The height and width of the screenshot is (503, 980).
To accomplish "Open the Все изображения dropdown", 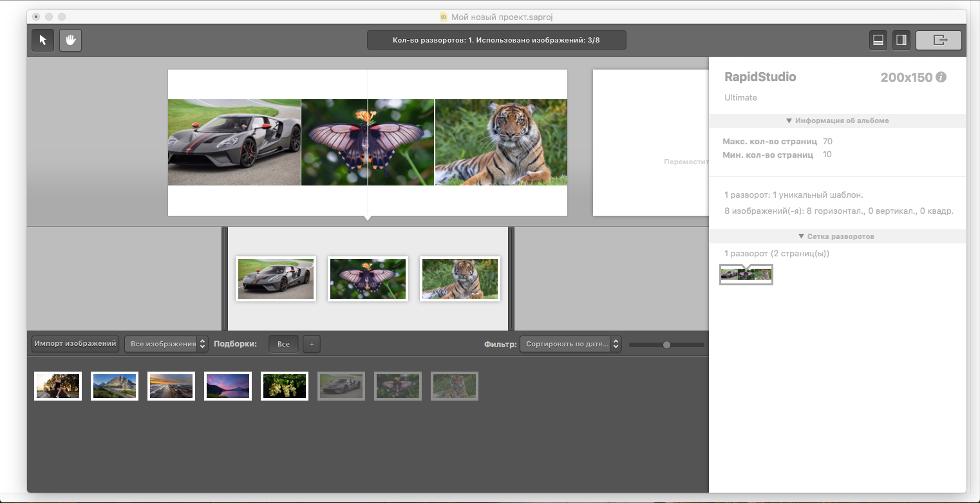I will 167,344.
